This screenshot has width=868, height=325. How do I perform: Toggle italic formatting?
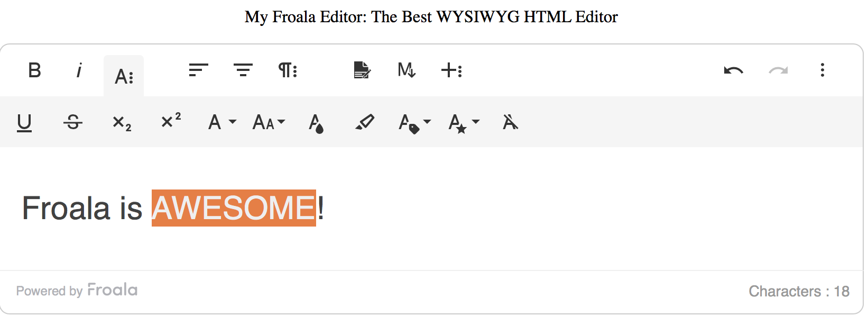pos(79,70)
